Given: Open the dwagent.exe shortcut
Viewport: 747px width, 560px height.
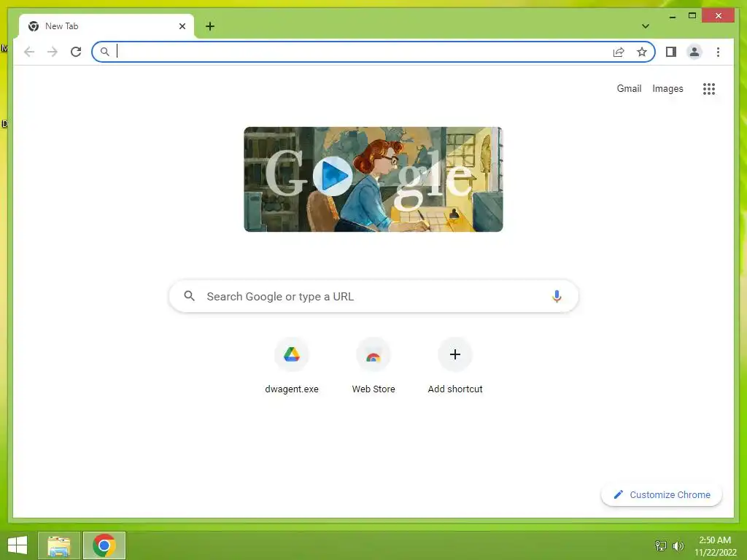Looking at the screenshot, I should click(292, 366).
